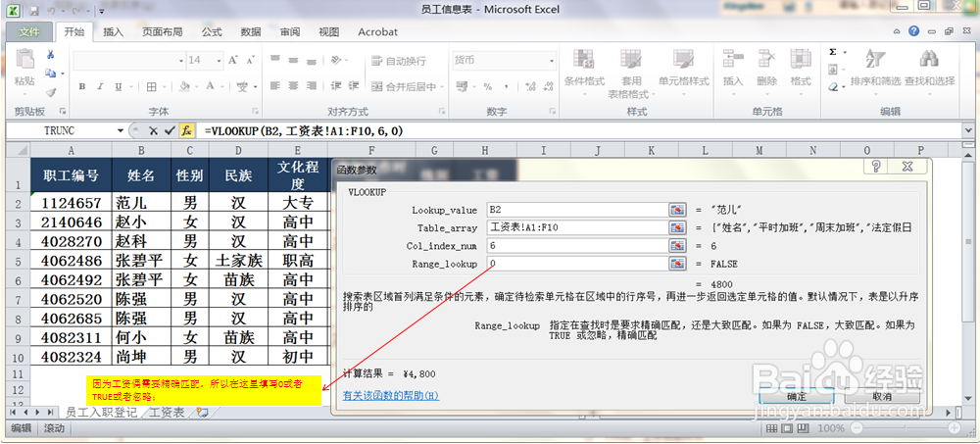This screenshot has height=444, width=980.
Task: Cancel formula entry with X icon
Action: click(x=153, y=130)
